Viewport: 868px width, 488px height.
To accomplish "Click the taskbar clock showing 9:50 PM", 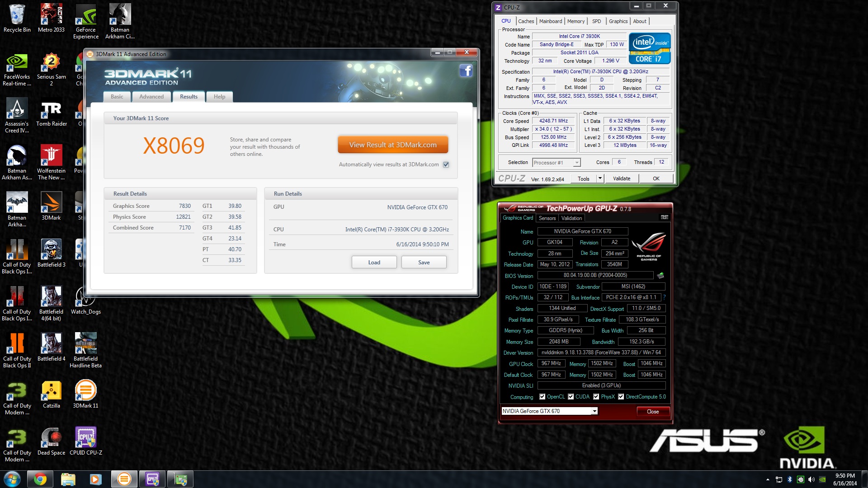I will coord(845,479).
